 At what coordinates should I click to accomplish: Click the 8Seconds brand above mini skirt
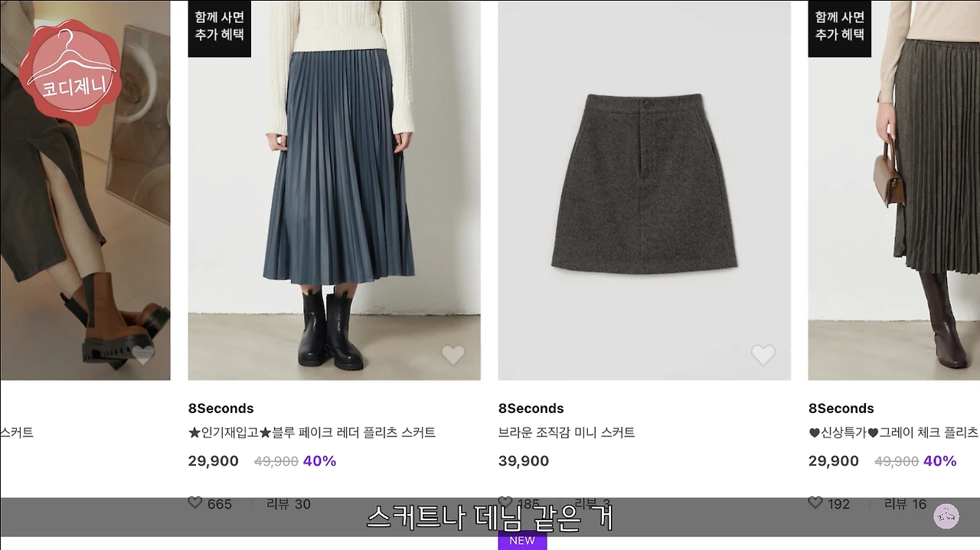click(x=531, y=408)
